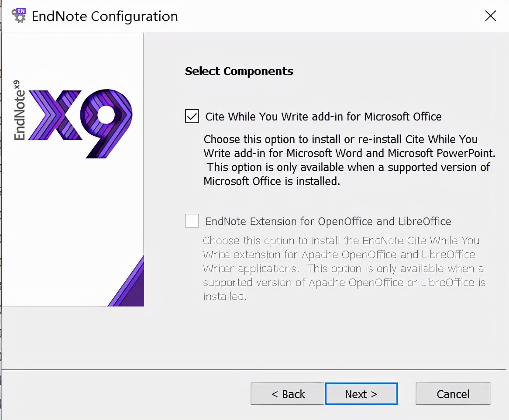Screen dimensions: 509x420
Task: Uncheck Cite While You Write add-in checkbox
Action: pos(192,116)
